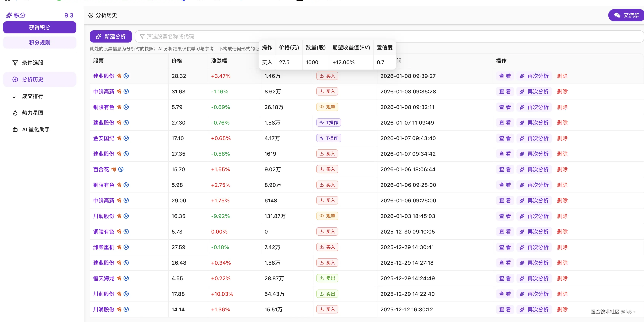This screenshot has width=644, height=322.
Task: Open 分析历史 from the sidebar menu
Action: 33,79
